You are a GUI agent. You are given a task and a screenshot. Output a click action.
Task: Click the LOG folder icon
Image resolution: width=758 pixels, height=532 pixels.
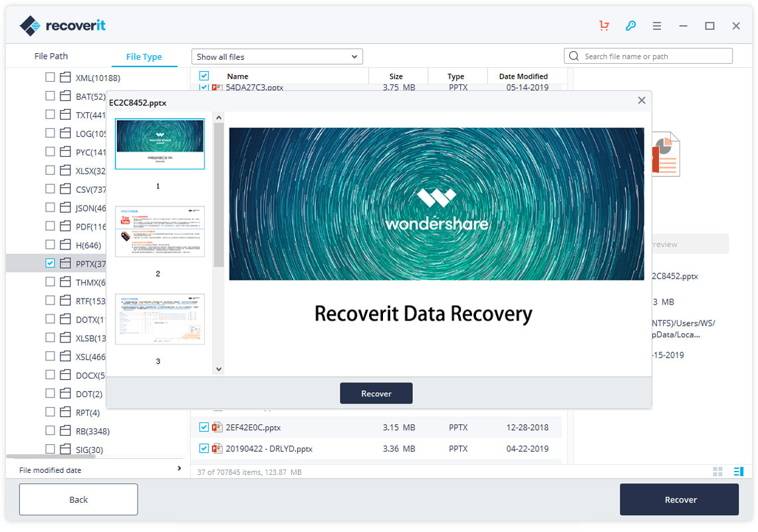65,133
